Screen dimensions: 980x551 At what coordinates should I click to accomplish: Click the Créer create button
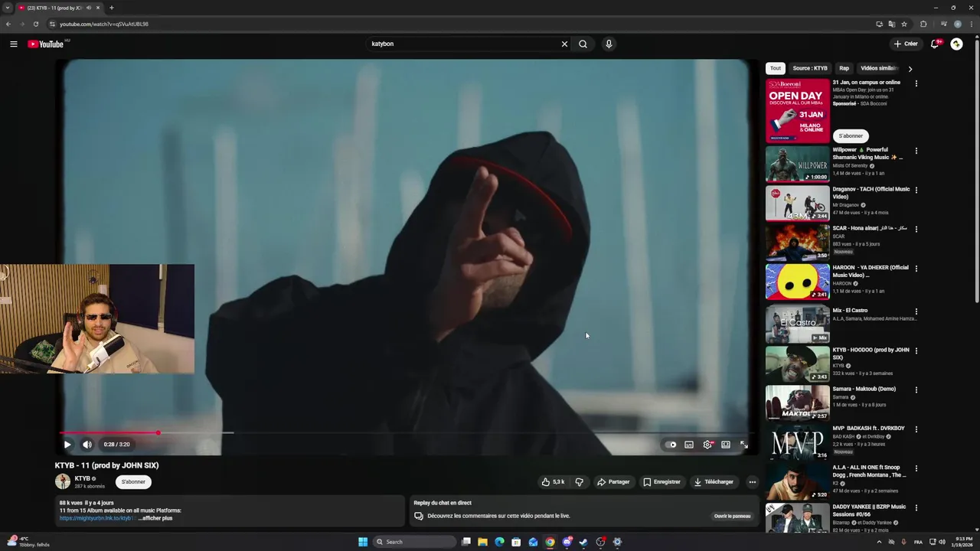905,44
